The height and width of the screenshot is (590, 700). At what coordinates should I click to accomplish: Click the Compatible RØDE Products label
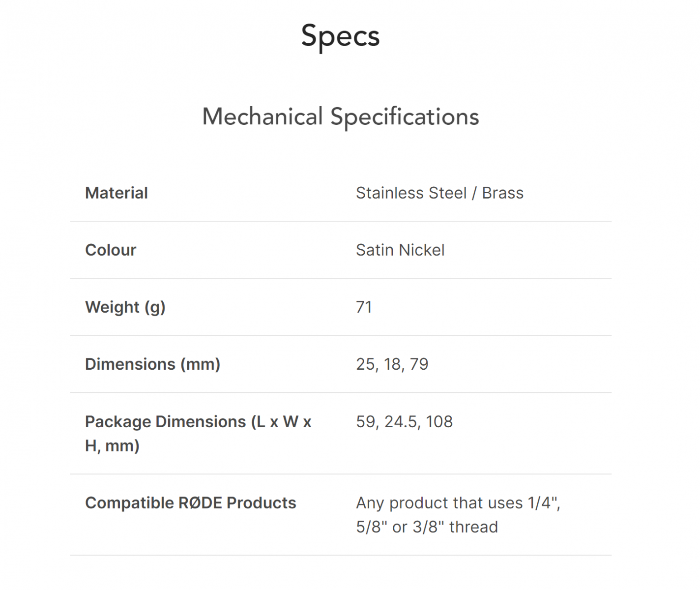tap(191, 502)
